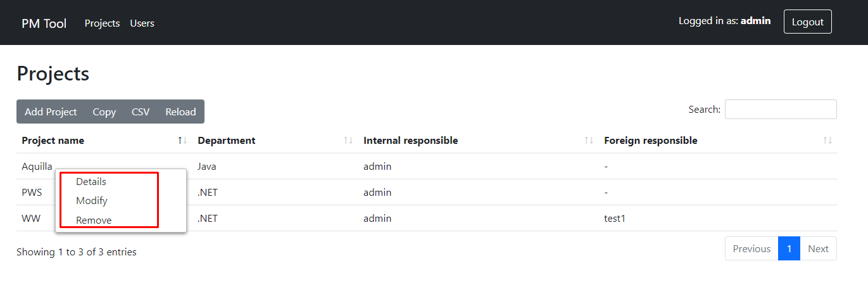Select page 1 in pagination
The image size is (868, 294).
click(789, 248)
